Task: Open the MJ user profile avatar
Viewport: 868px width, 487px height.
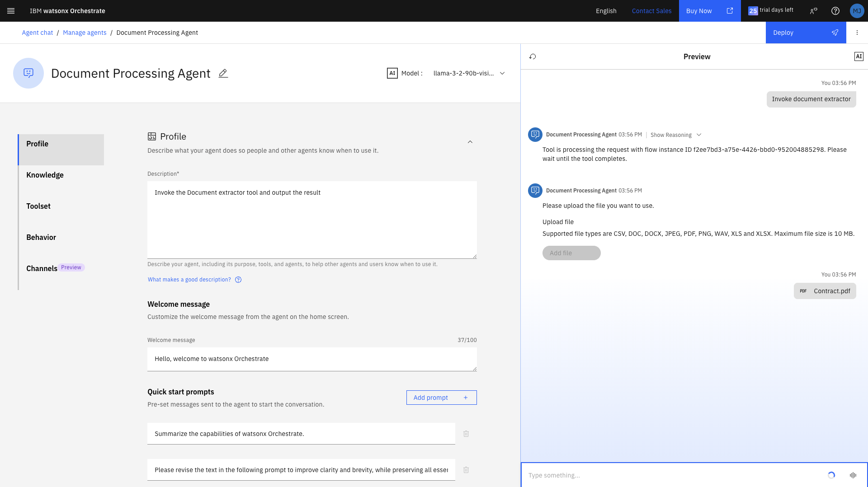Action: click(x=857, y=11)
